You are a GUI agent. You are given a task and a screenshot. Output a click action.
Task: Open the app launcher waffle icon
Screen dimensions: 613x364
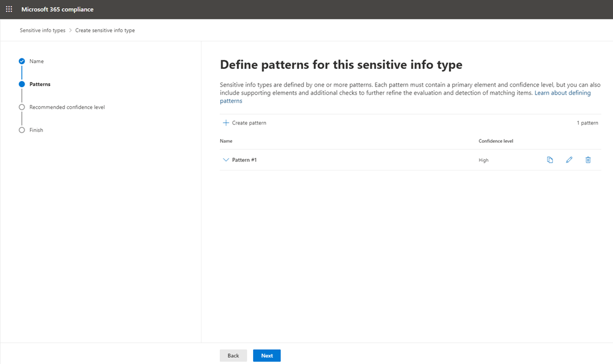9,9
